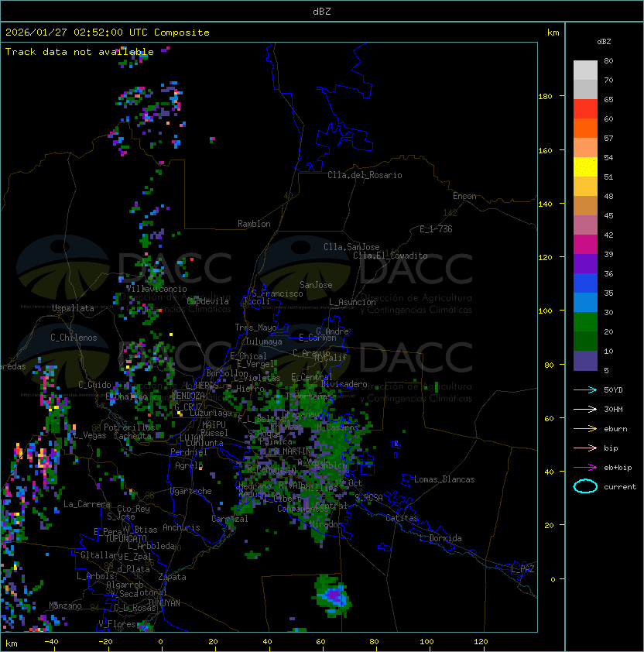
Task: Click the Clla.del_Rosario label
Action: 365,175
